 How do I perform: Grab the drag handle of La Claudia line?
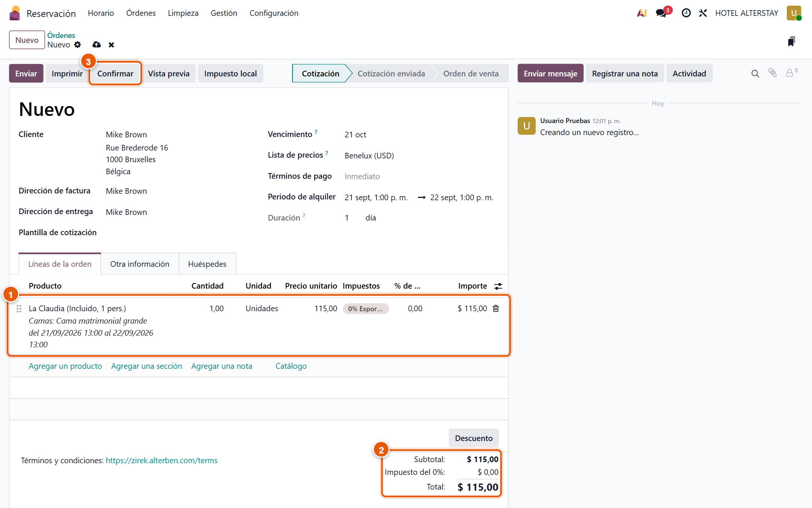point(19,309)
